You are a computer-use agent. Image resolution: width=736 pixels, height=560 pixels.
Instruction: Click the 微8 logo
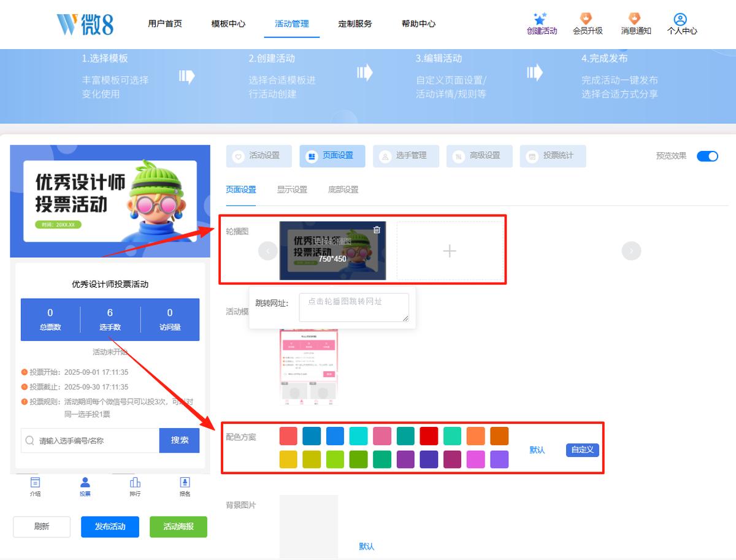[x=85, y=24]
